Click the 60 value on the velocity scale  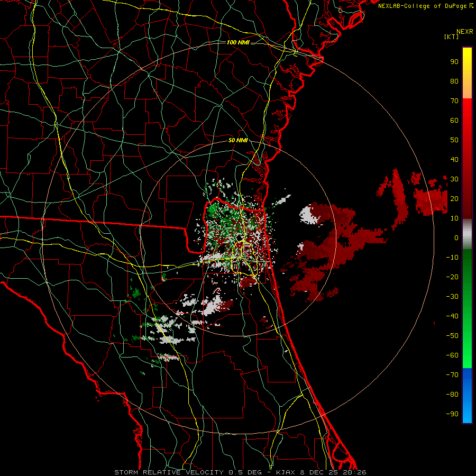pyautogui.click(x=454, y=120)
